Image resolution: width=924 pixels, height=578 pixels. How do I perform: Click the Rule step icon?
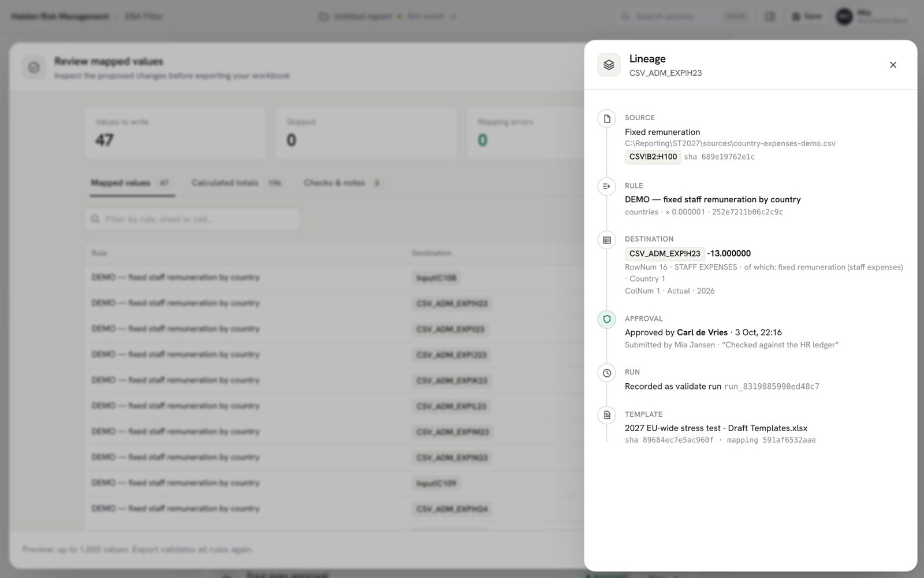(606, 186)
